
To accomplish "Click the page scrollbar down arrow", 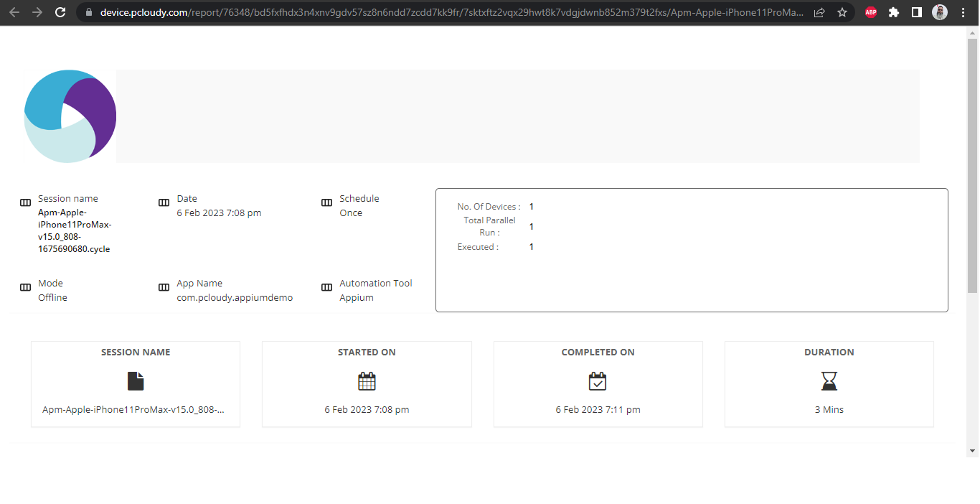I will click(x=972, y=451).
